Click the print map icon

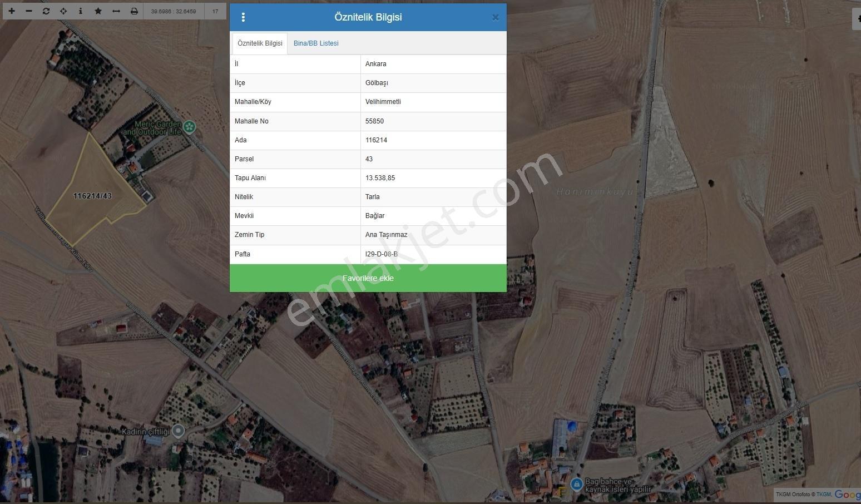pos(134,11)
